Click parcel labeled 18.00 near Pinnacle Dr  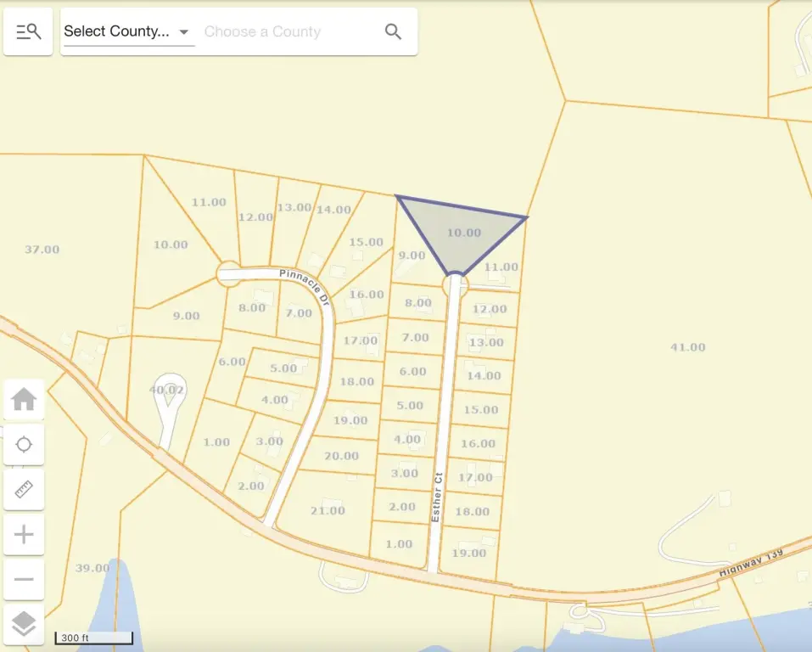point(357,381)
